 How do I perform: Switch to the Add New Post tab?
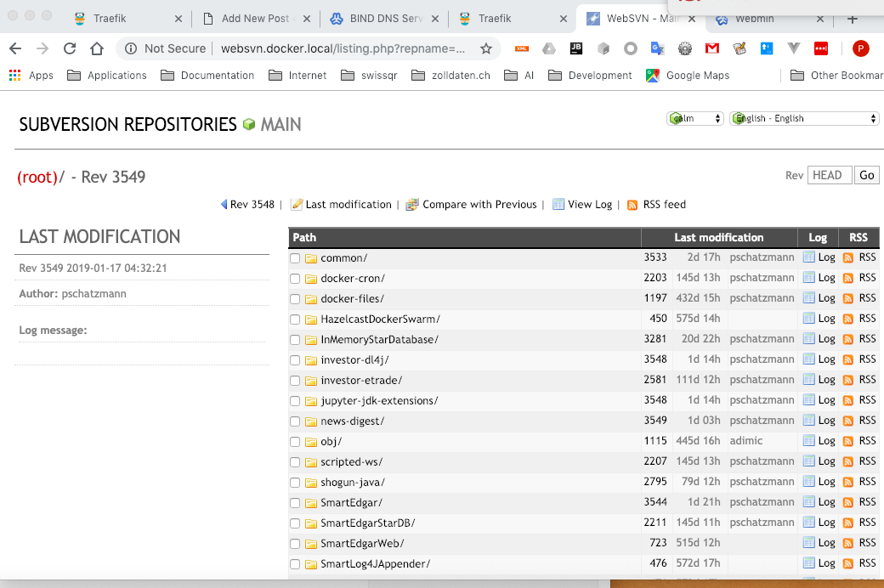click(x=258, y=19)
